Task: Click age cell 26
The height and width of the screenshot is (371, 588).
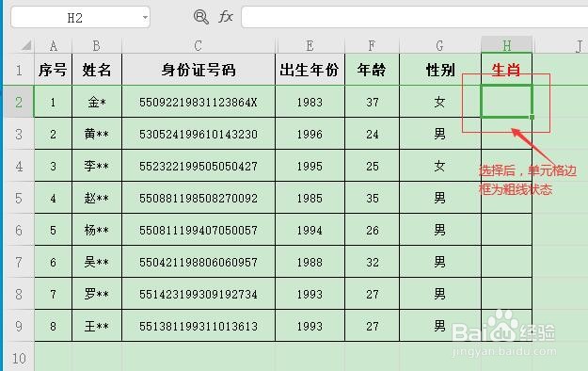Action: [372, 230]
